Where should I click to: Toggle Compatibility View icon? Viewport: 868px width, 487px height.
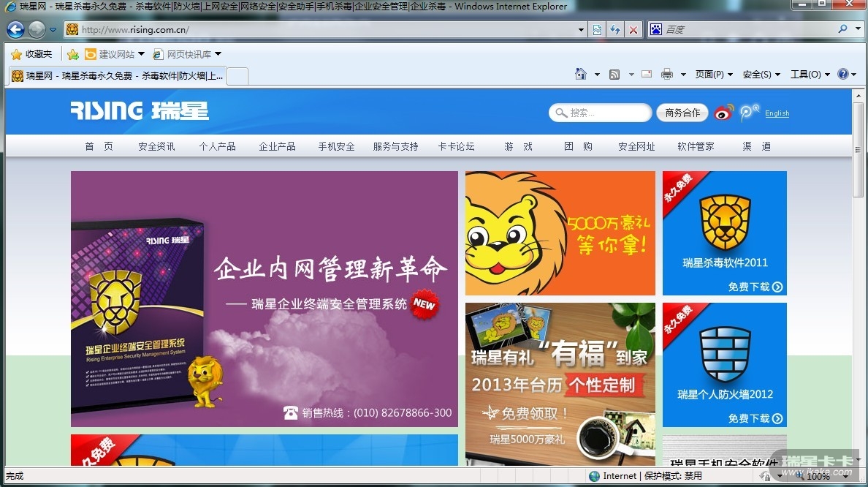pos(598,30)
